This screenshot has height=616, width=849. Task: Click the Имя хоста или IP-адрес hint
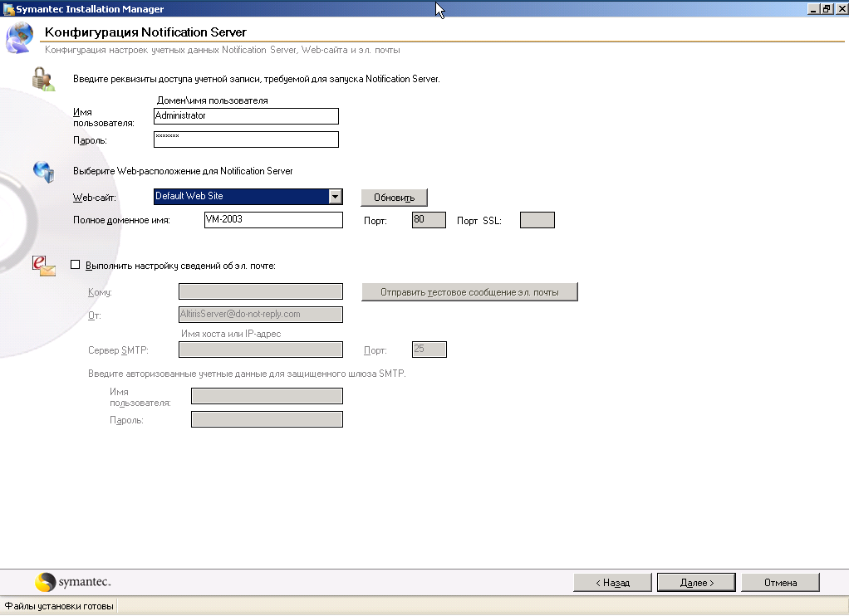pos(231,334)
